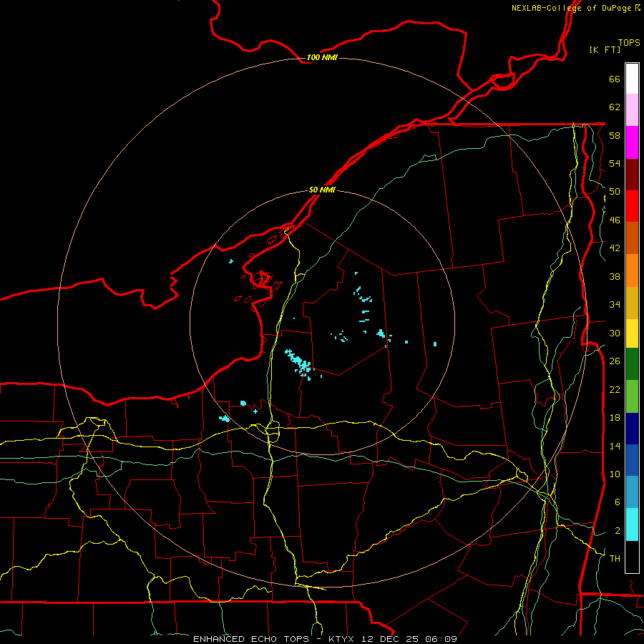Click the Enhanced Echo Tops KTYX caption
Viewport: 644px width, 644px height.
tap(325, 639)
